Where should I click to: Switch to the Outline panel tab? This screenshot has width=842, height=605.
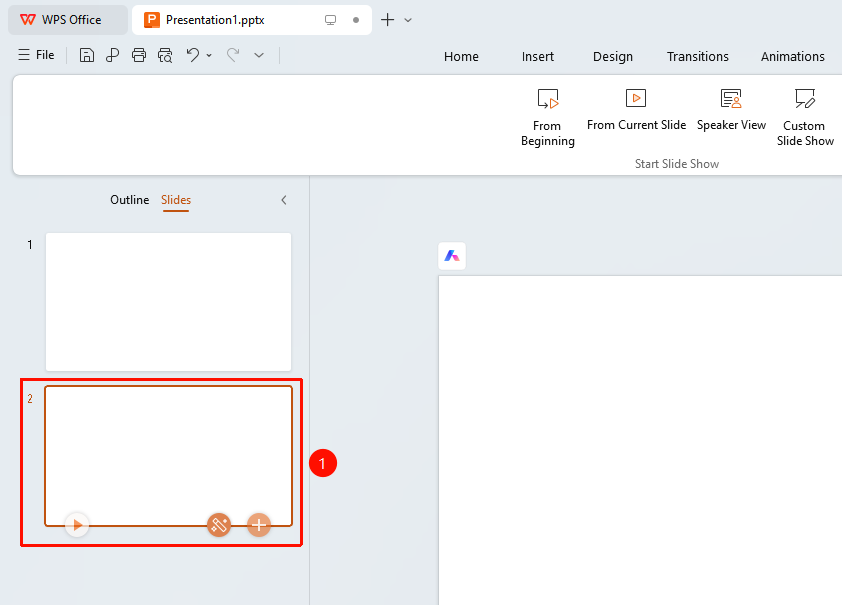[129, 200]
